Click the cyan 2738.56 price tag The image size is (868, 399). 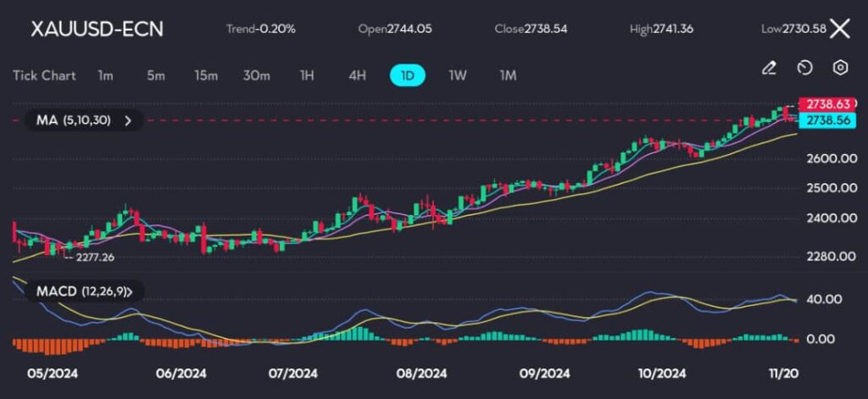(828, 121)
